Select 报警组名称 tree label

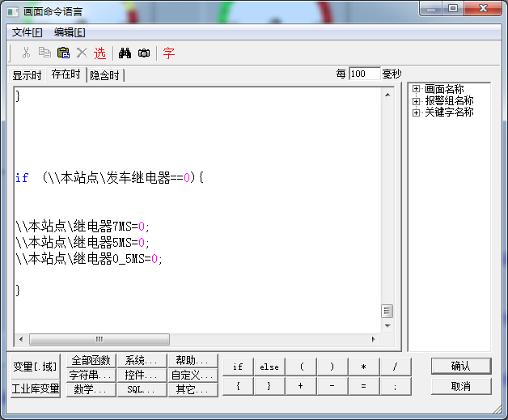click(x=449, y=101)
